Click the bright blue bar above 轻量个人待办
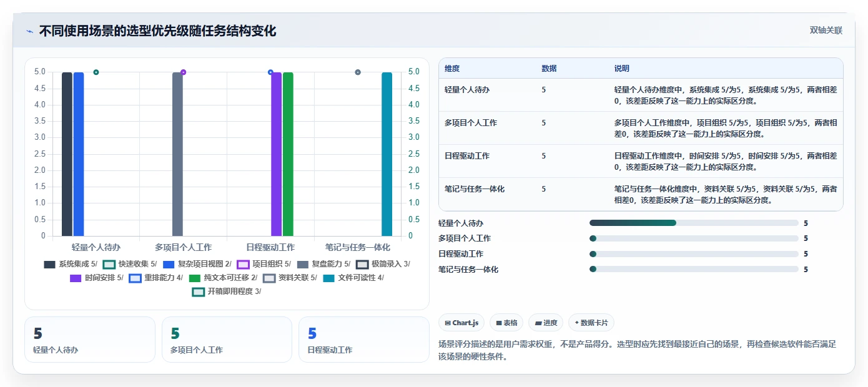868x387 pixels. pos(79,154)
